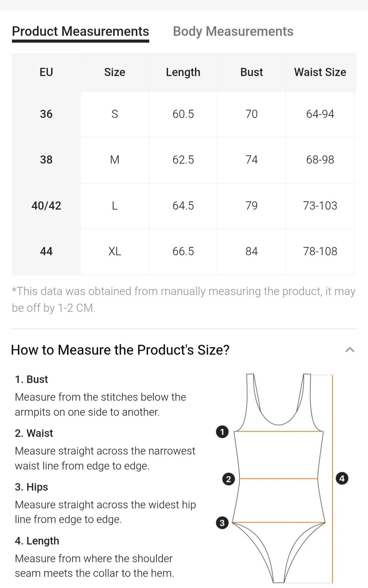This screenshot has height=588, width=368.
Task: Click the XL size cell
Action: [x=115, y=251]
